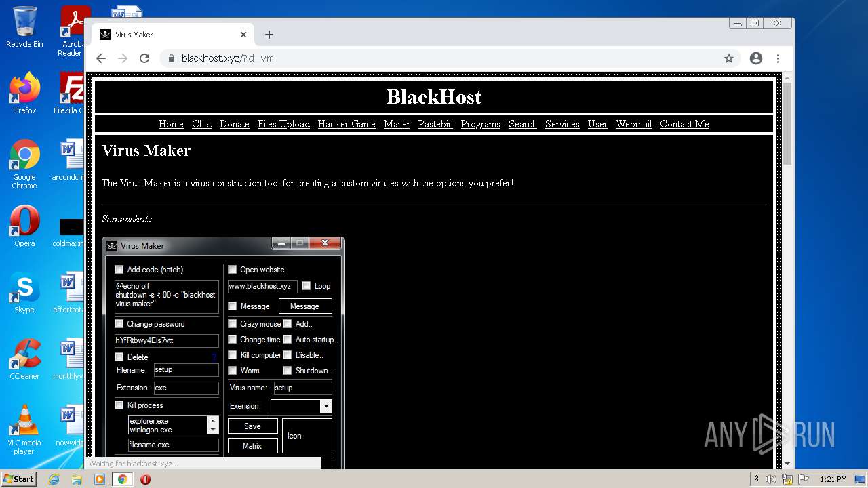Image resolution: width=868 pixels, height=488 pixels.
Task: Open the Pastebin navigation link
Action: coord(435,124)
